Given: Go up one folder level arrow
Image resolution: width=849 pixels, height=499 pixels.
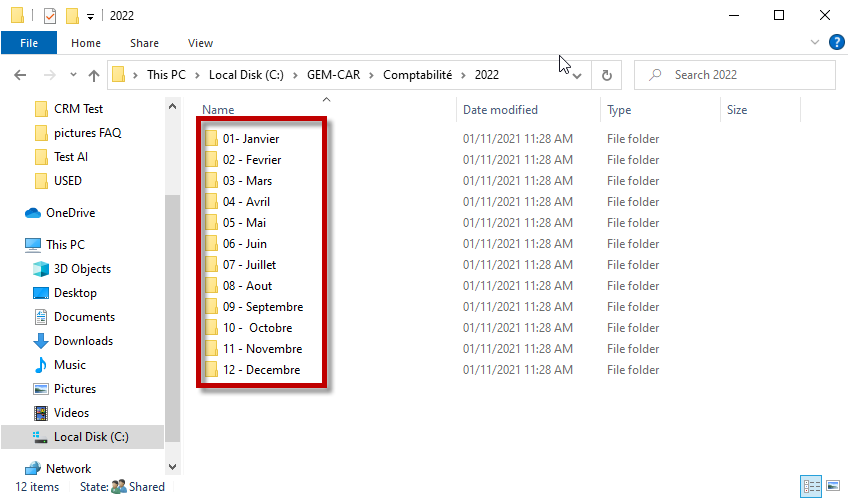Looking at the screenshot, I should [94, 75].
